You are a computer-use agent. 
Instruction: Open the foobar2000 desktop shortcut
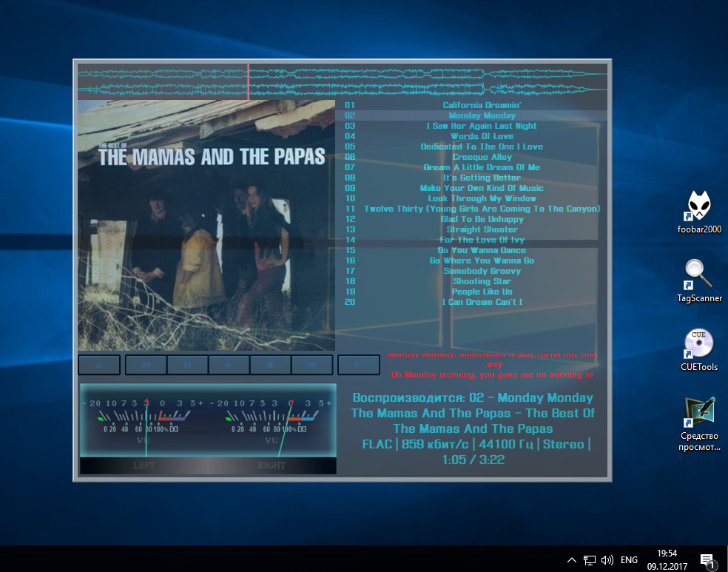pyautogui.click(x=699, y=211)
